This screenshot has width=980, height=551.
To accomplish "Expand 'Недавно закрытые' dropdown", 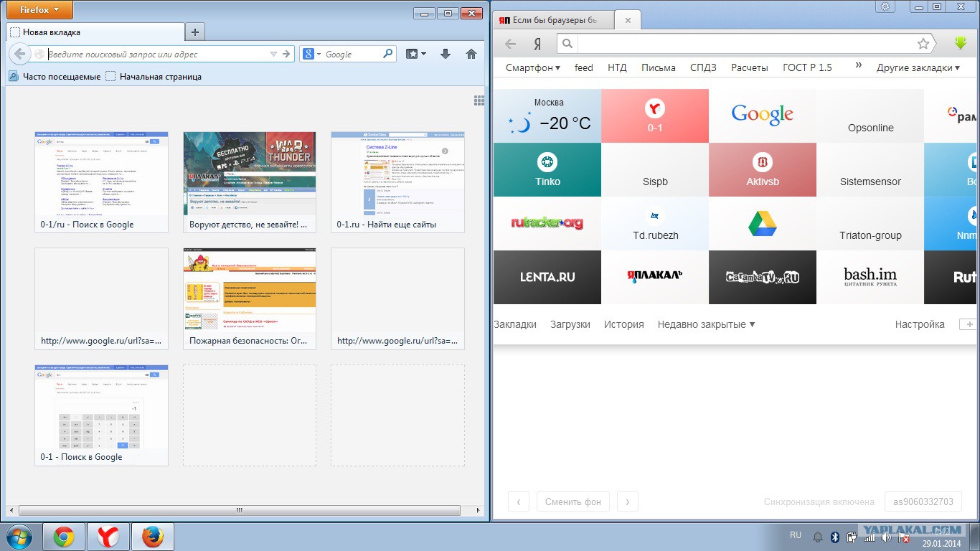I will tap(706, 324).
